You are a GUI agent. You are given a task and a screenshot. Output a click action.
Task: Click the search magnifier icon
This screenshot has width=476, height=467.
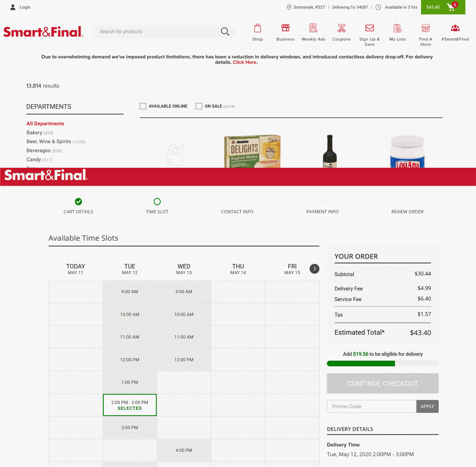(x=225, y=31)
